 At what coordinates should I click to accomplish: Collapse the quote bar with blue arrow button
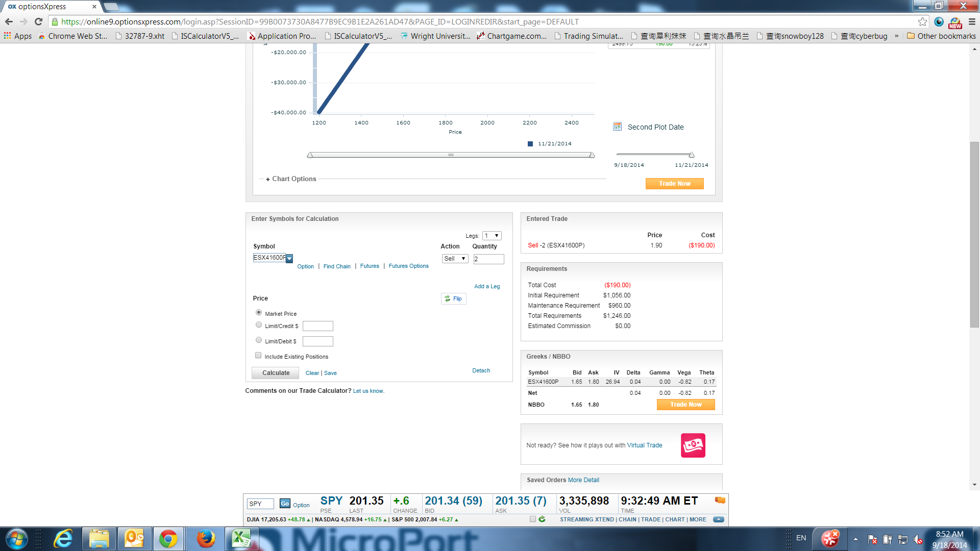[719, 519]
